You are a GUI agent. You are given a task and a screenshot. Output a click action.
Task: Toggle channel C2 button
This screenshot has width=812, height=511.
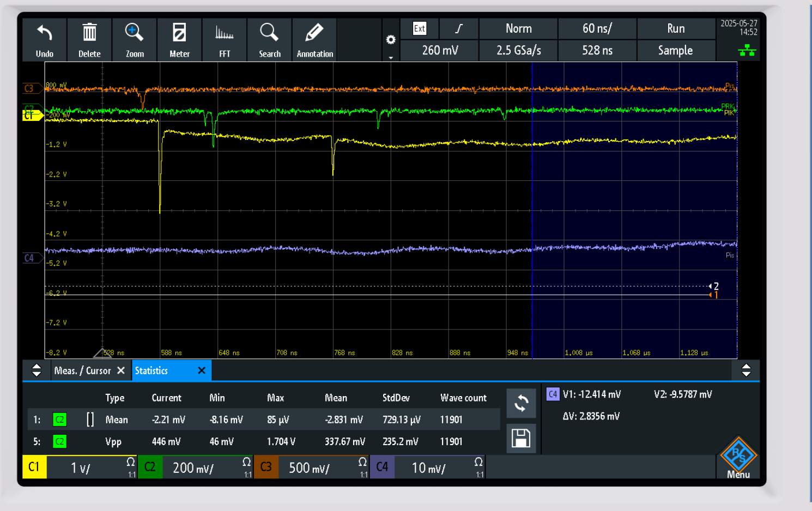click(x=150, y=467)
